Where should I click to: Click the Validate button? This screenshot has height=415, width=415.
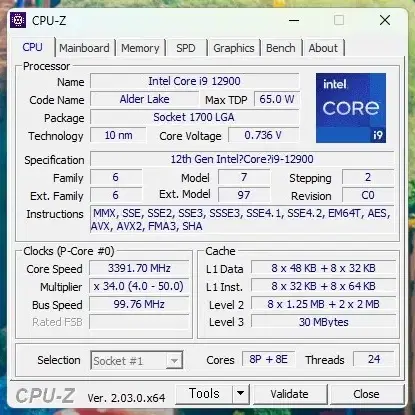tap(289, 394)
